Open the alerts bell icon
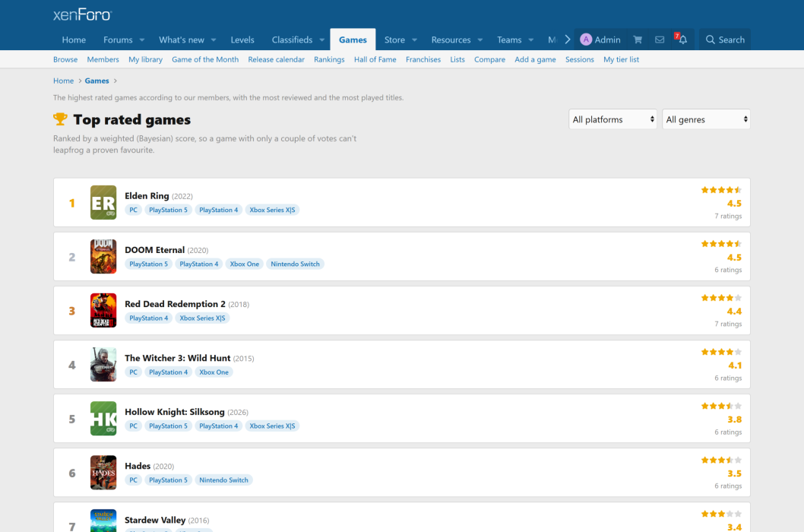Screen dimensions: 804x532 [682, 40]
